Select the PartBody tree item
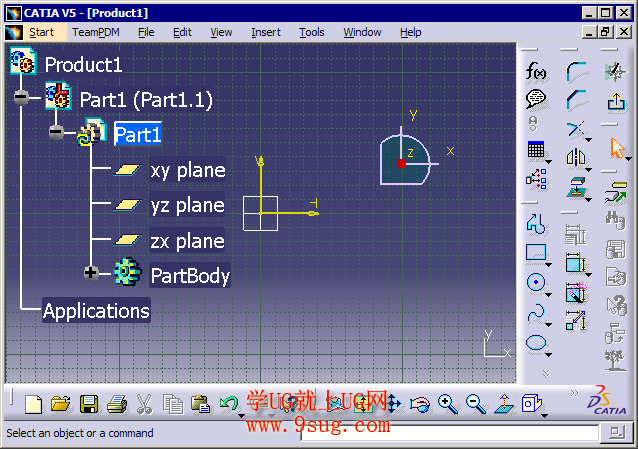Image resolution: width=638 pixels, height=449 pixels. tap(190, 276)
